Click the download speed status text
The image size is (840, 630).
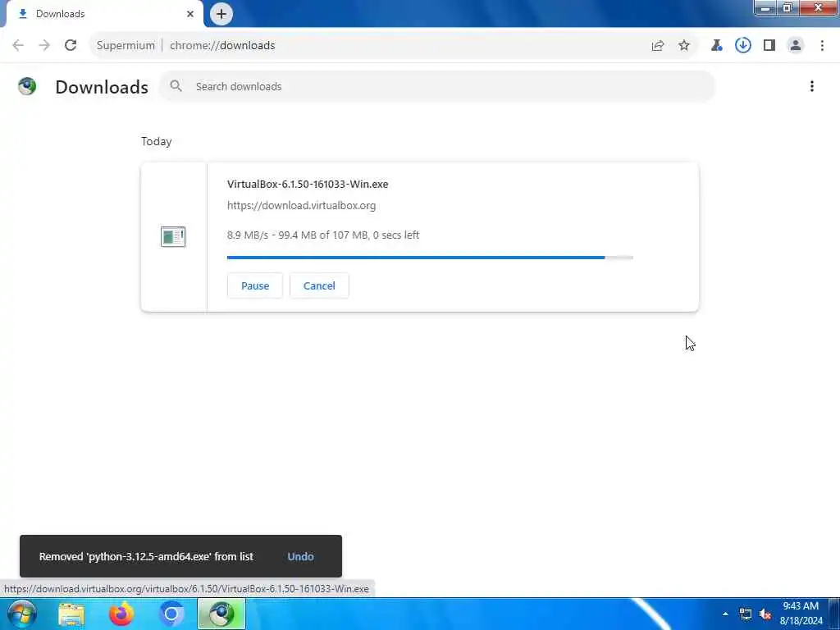click(323, 235)
